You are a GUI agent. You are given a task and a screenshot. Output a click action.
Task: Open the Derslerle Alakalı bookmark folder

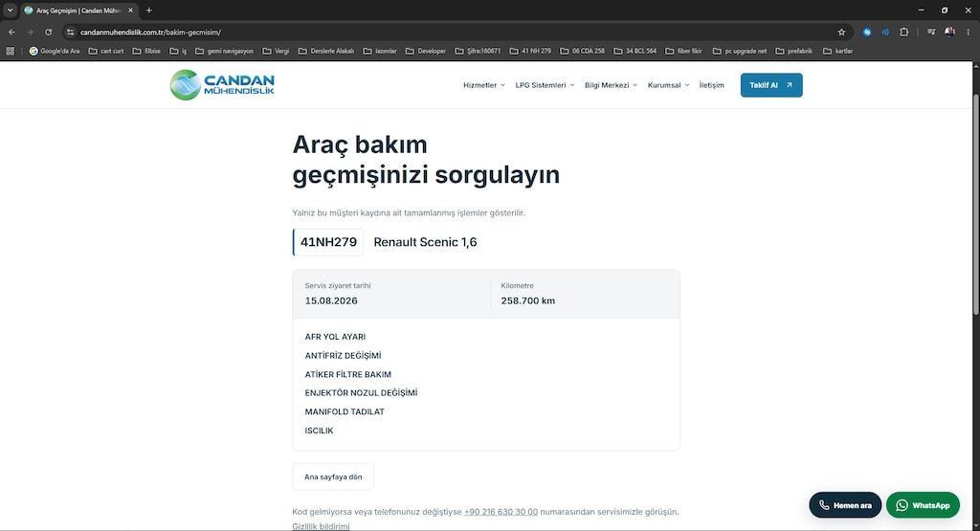(x=326, y=52)
